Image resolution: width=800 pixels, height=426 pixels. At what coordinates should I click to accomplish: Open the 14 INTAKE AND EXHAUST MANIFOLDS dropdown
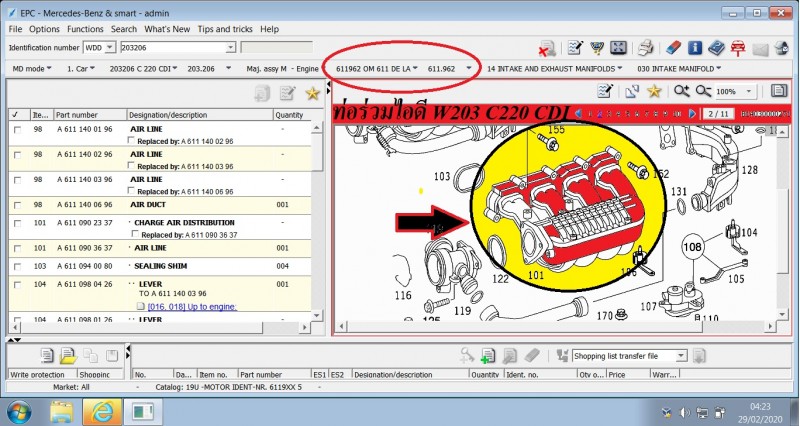point(555,68)
